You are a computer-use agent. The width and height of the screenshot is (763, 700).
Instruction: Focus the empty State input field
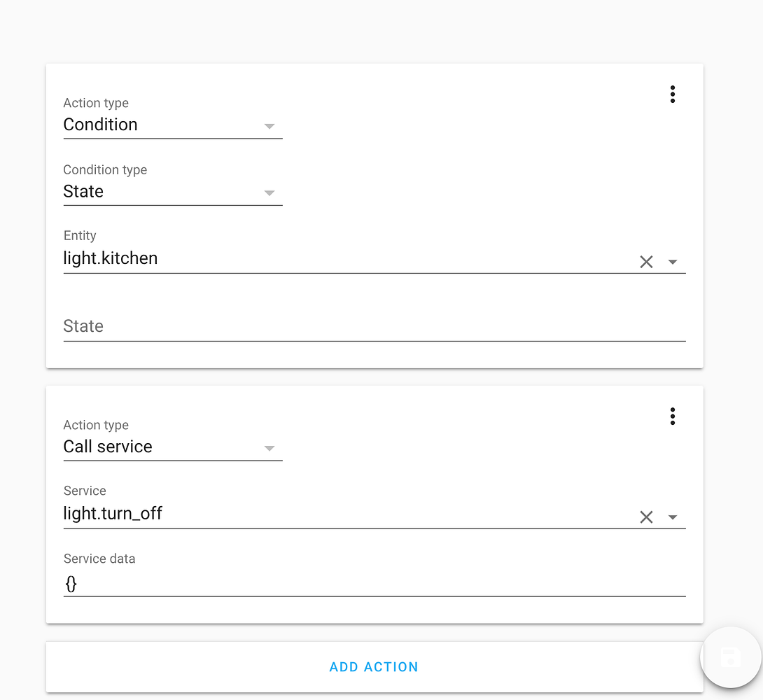(374, 326)
